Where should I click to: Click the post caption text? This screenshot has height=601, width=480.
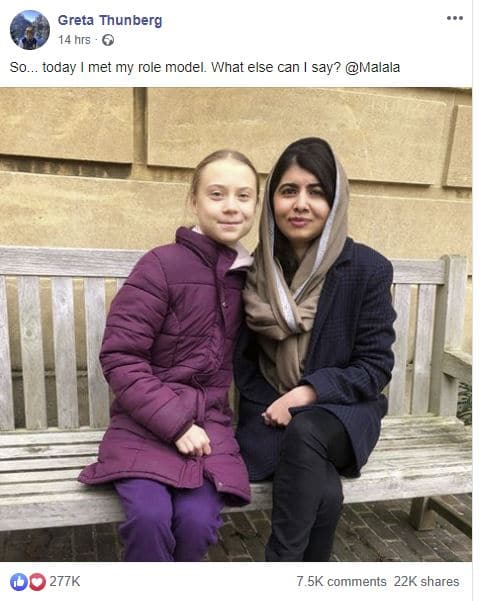pos(205,67)
